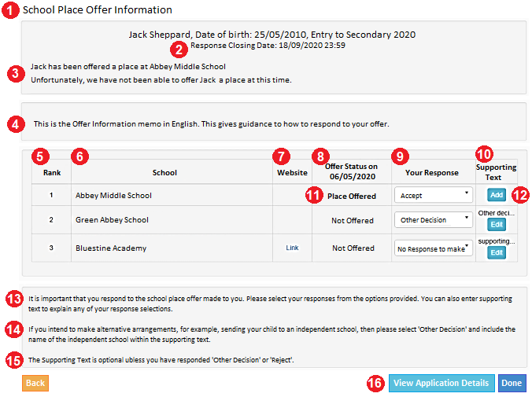The width and height of the screenshot is (532, 397).
Task: Open the Bluestine Academy website Link
Action: [292, 248]
